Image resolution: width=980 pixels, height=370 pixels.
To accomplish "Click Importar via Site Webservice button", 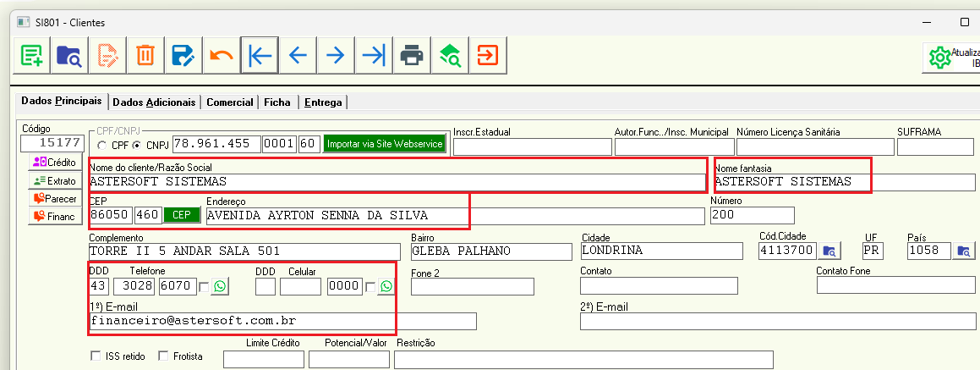I will pyautogui.click(x=386, y=144).
